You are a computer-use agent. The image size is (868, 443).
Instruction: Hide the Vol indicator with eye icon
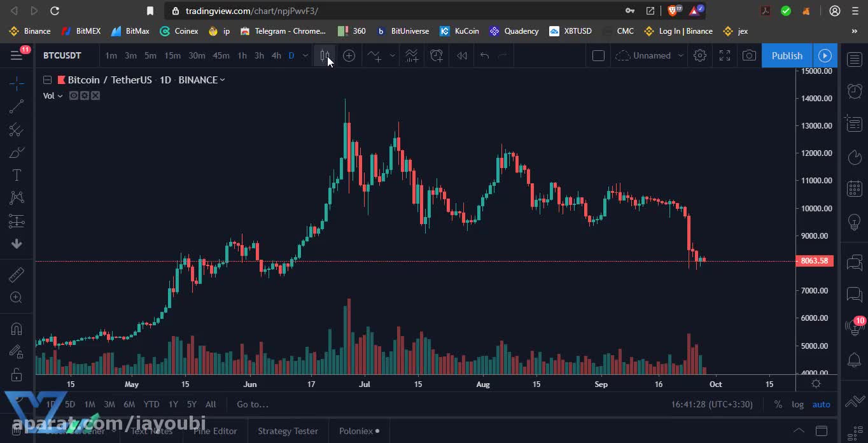coord(74,95)
